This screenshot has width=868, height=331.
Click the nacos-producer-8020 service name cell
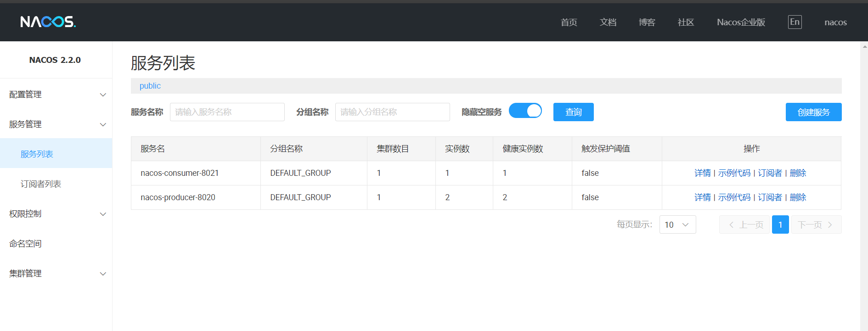click(196, 197)
